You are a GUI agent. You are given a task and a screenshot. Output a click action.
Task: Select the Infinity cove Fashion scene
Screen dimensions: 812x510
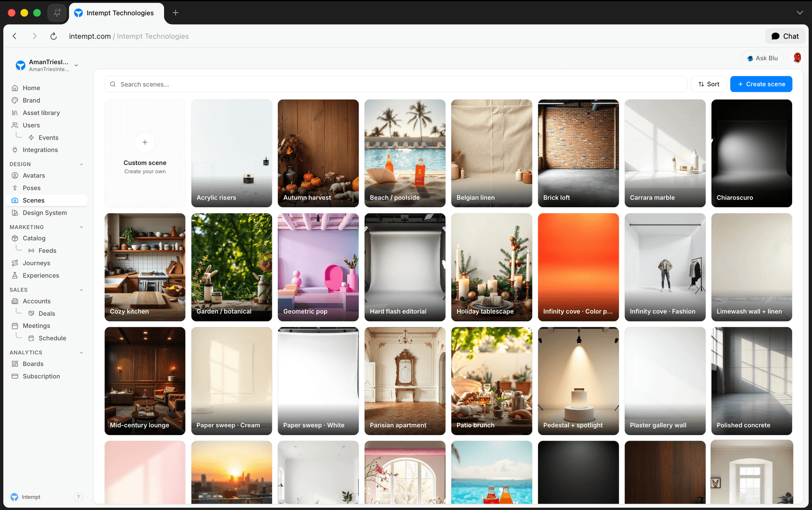[x=665, y=267]
